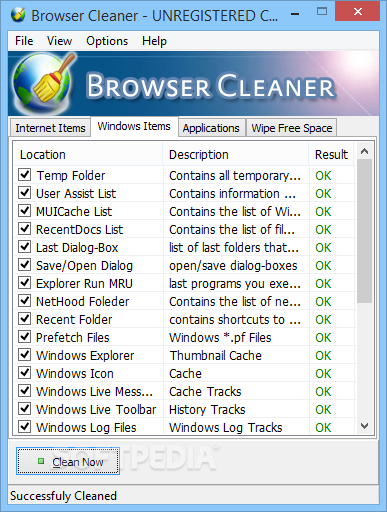This screenshot has height=512, width=387.
Task: Open the Help menu
Action: point(154,41)
